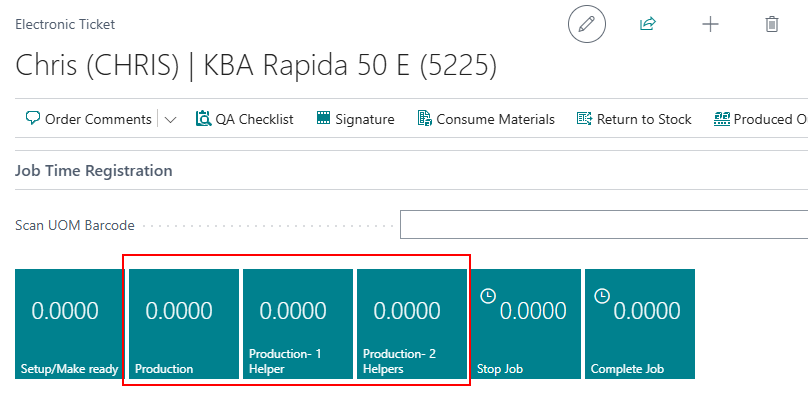Viewport: 808px width, 400px height.
Task: Click the Job Time Registration section heading
Action: [x=94, y=171]
